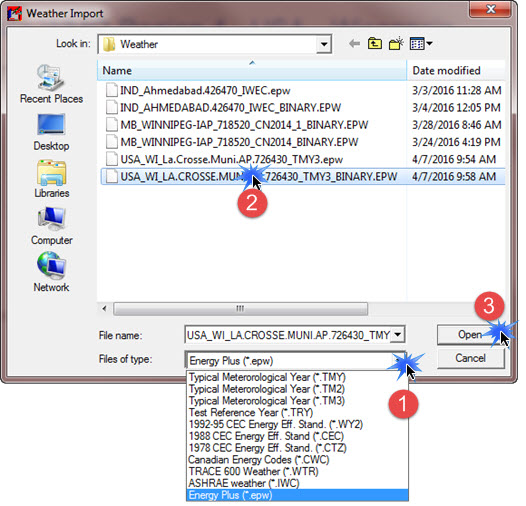Choose Test Reference Year (*.TRY)
Viewport: 526px width, 506px height.
click(x=297, y=412)
